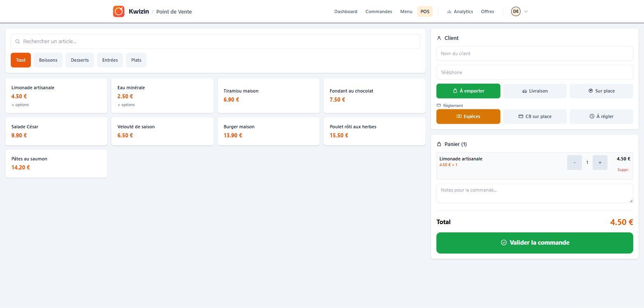Add Pâtes au saumon to cart
The height and width of the screenshot is (308, 644).
pyautogui.click(x=56, y=164)
